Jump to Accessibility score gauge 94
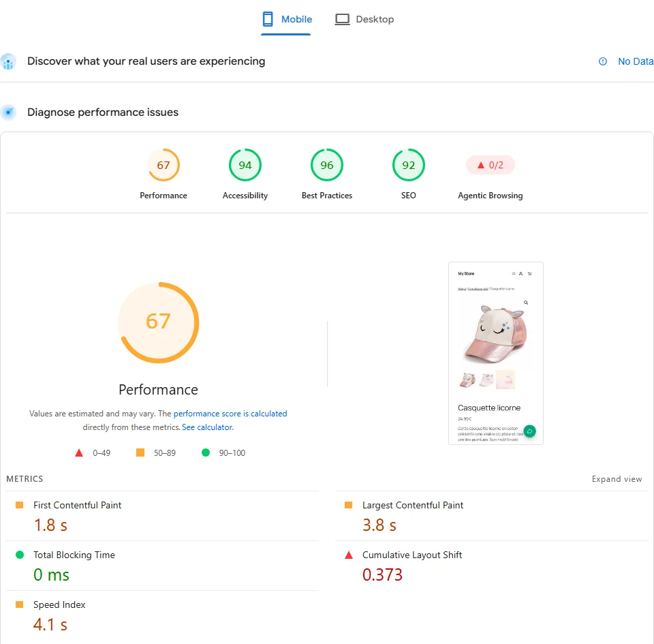Viewport: 654px width, 644px height. click(245, 165)
